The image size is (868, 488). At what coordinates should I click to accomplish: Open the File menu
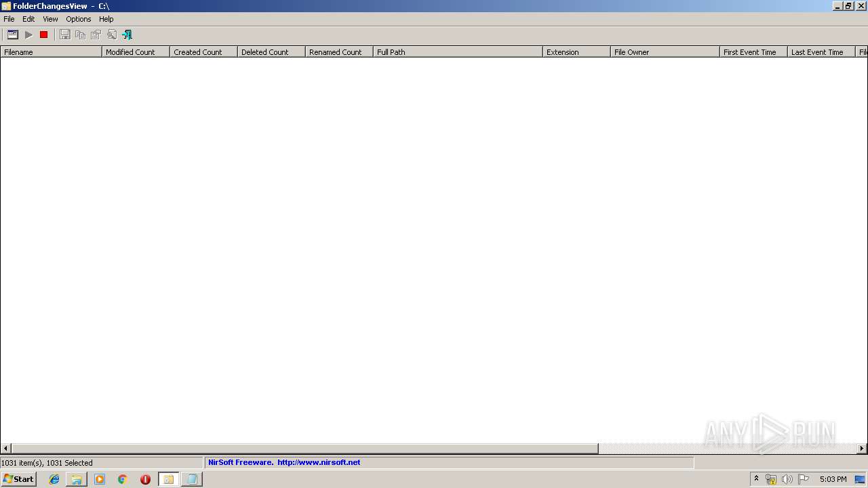[9, 19]
